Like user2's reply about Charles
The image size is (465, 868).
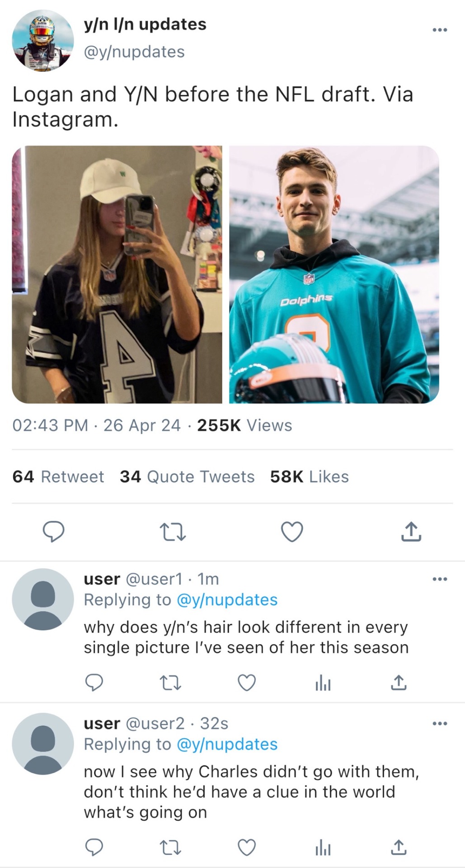(247, 847)
